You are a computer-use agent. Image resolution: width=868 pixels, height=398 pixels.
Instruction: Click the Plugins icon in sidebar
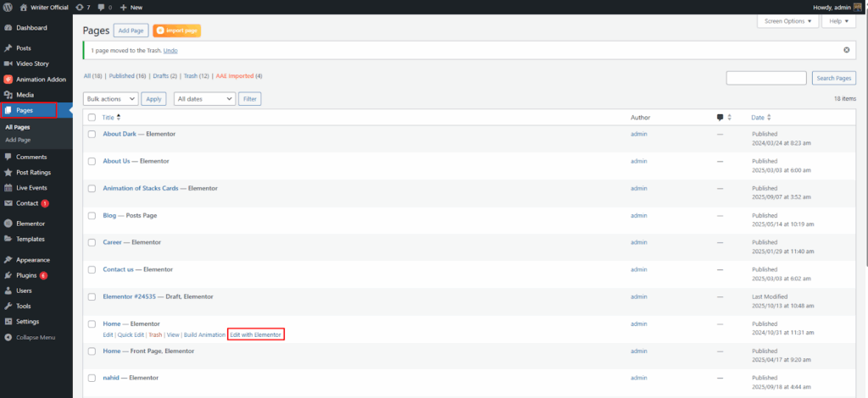tap(8, 275)
